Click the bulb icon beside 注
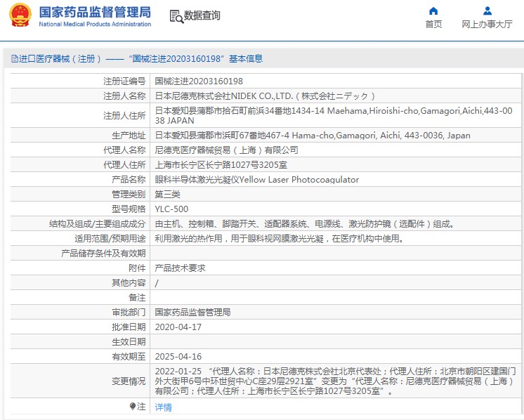 click(132, 407)
